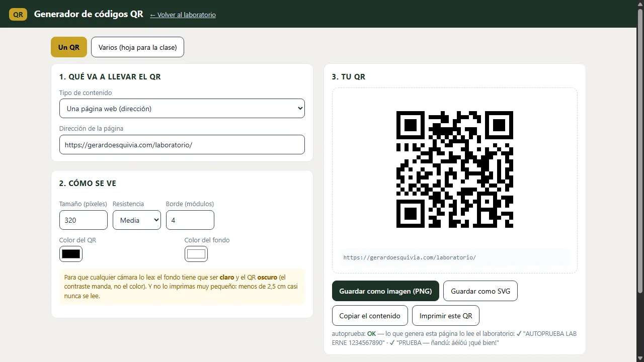This screenshot has width=644, height=362.
Task: Click the yellow contrast tip note
Action: point(182,287)
